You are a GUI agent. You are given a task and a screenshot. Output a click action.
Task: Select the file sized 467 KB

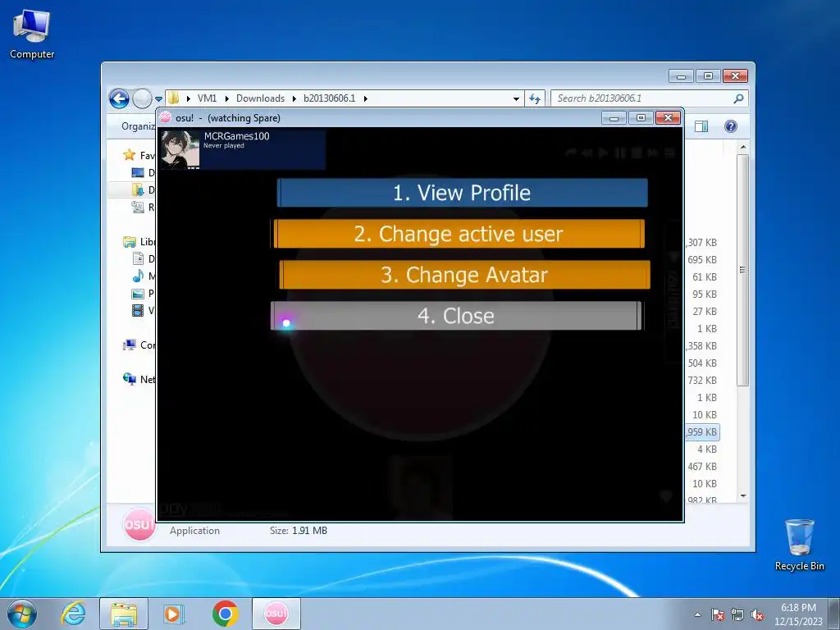702,467
